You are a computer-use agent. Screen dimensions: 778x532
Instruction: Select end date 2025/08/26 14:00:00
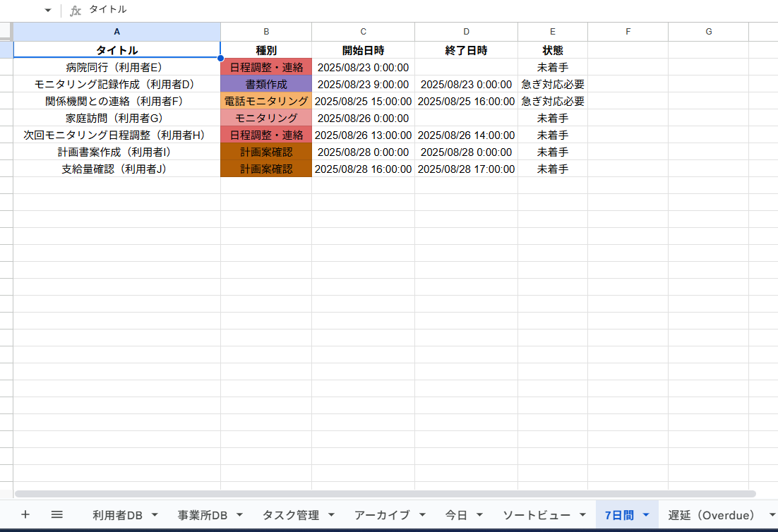(x=467, y=135)
